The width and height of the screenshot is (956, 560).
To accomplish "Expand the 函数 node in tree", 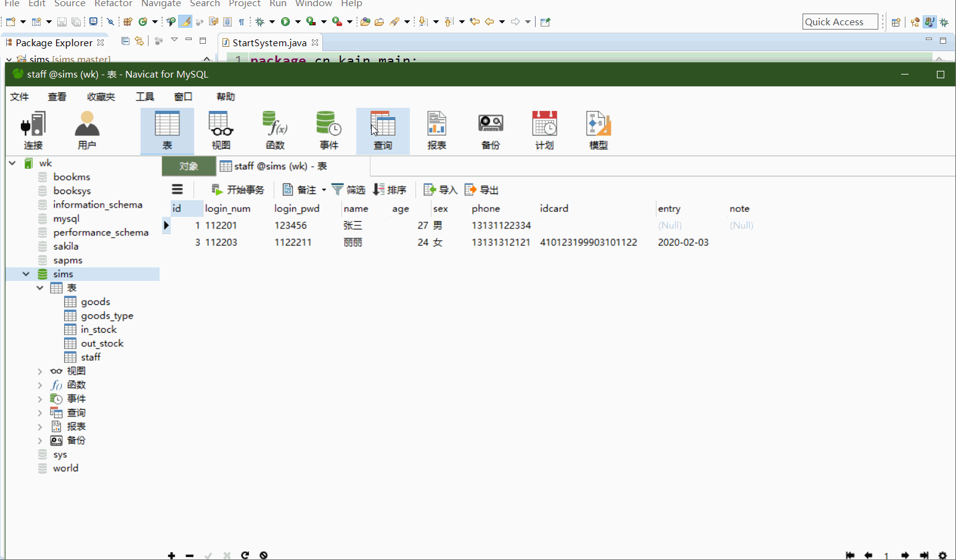I will click(40, 385).
